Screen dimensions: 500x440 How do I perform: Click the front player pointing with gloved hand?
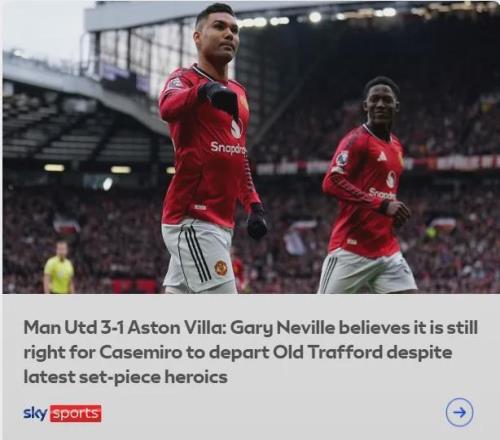coord(210,150)
